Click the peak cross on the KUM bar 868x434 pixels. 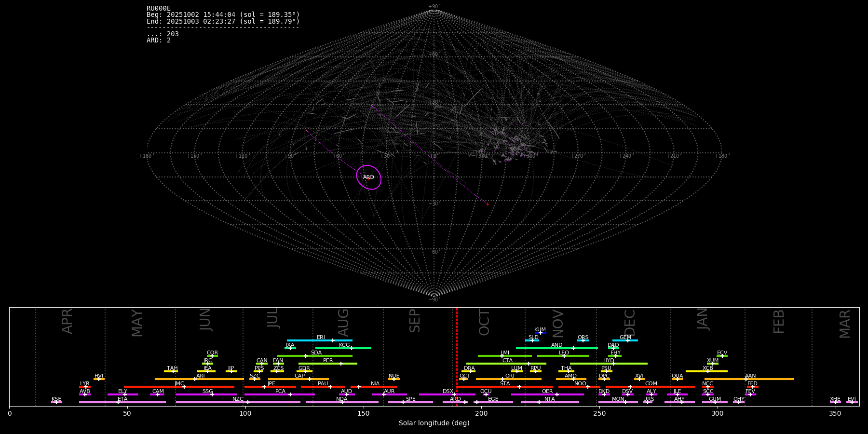540,333
